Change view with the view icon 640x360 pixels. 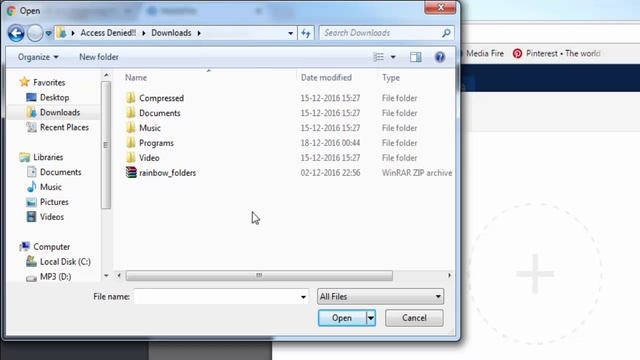pos(378,57)
